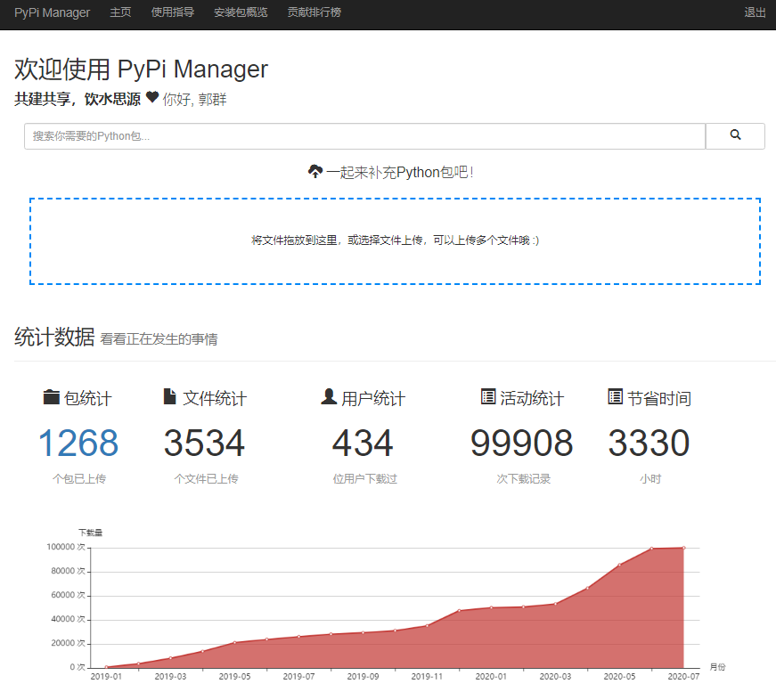The width and height of the screenshot is (776, 700).
Task: Click the 99908 download records count
Action: 521,443
